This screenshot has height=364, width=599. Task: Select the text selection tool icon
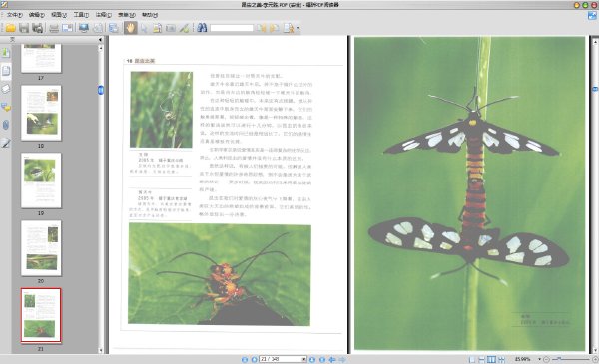(157, 28)
